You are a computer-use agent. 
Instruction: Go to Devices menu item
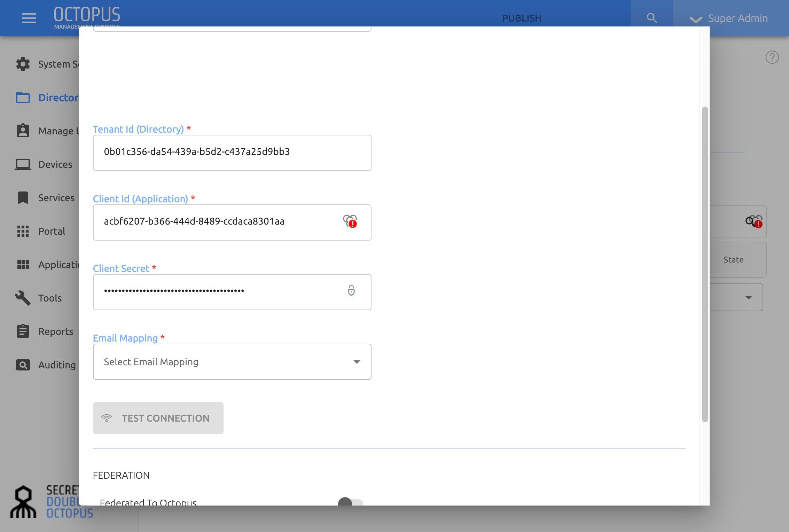[55, 164]
